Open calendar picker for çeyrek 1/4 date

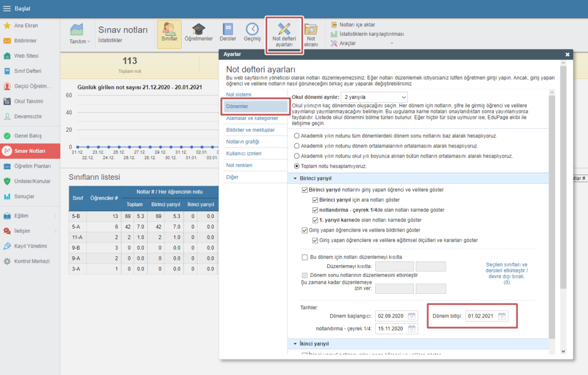[x=412, y=329]
